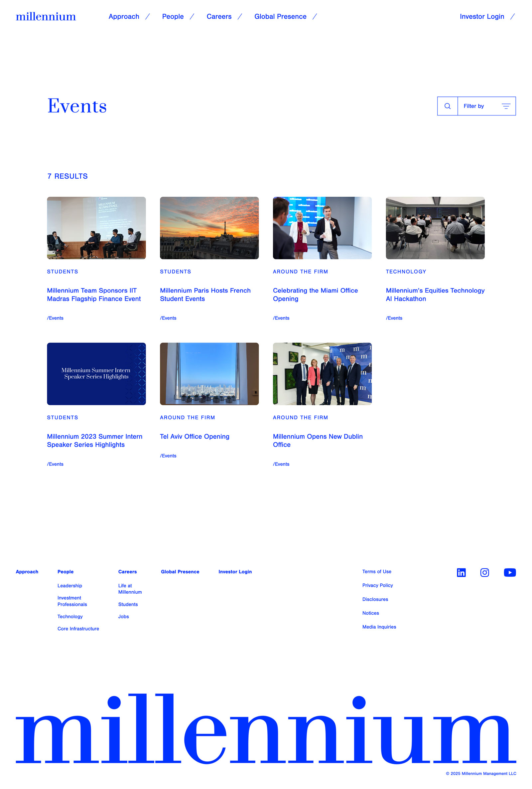The height and width of the screenshot is (789, 532).
Task: Visit the Privacy Policy footer link
Action: tap(377, 585)
